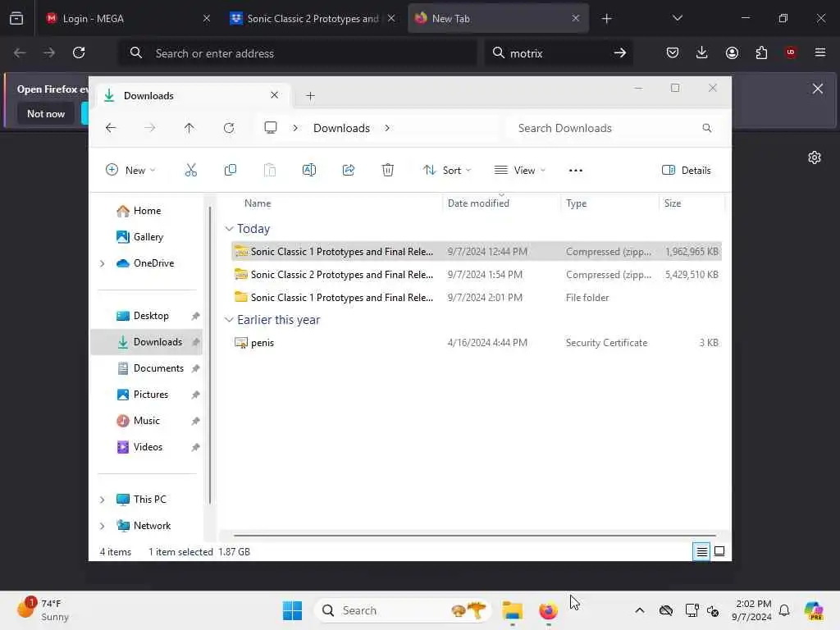Close the Login - MEGA tab
Image resolution: width=840 pixels, height=630 pixels.
[207, 19]
